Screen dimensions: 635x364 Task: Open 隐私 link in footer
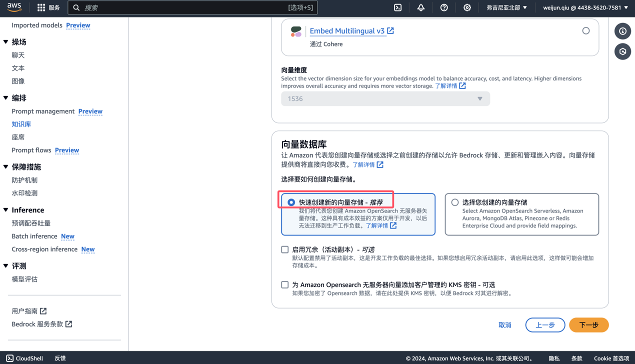coord(554,358)
